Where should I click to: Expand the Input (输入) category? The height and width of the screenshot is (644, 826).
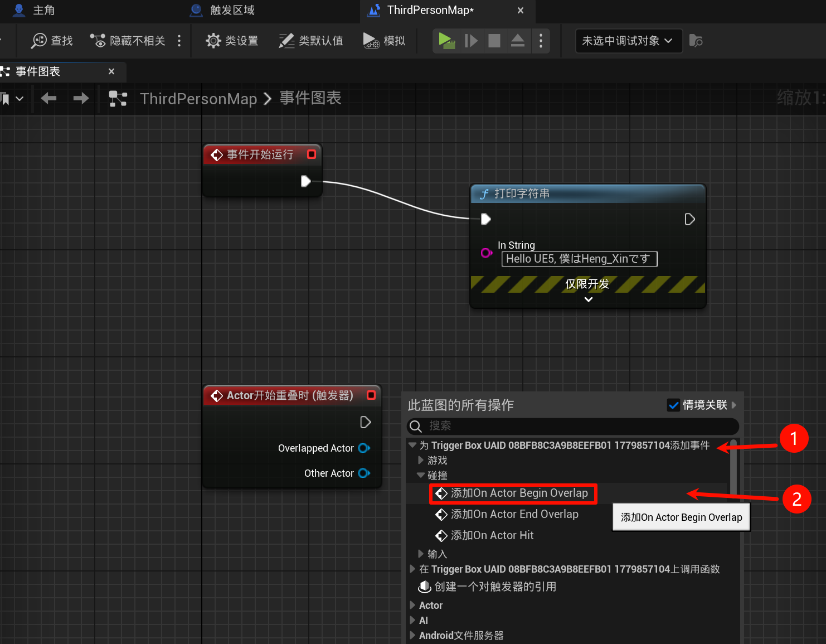(421, 554)
